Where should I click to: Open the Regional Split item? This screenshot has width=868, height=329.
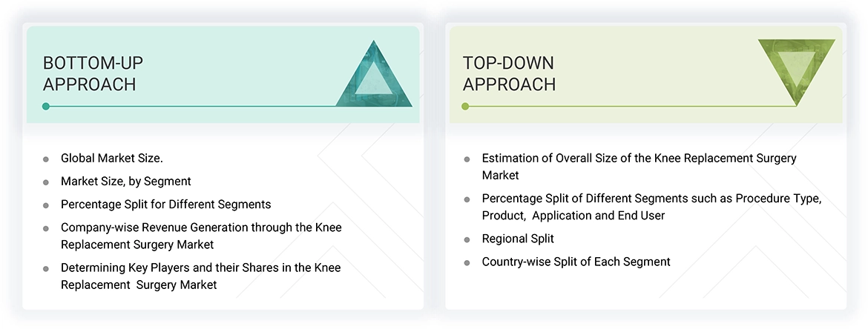(x=518, y=239)
